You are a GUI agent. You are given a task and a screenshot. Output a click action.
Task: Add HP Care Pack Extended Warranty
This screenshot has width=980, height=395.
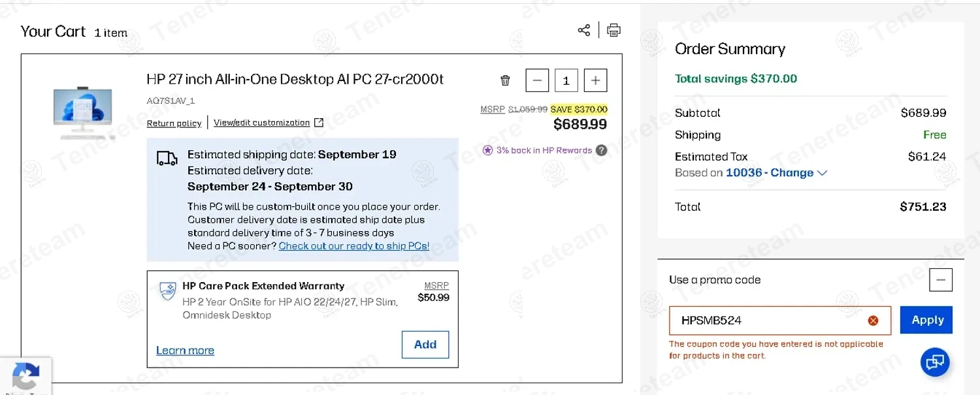[x=425, y=345]
